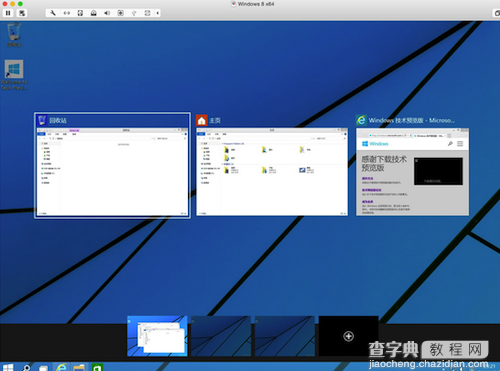The width and height of the screenshot is (500, 371).
Task: Add a new virtual desktop with plus
Action: click(349, 336)
